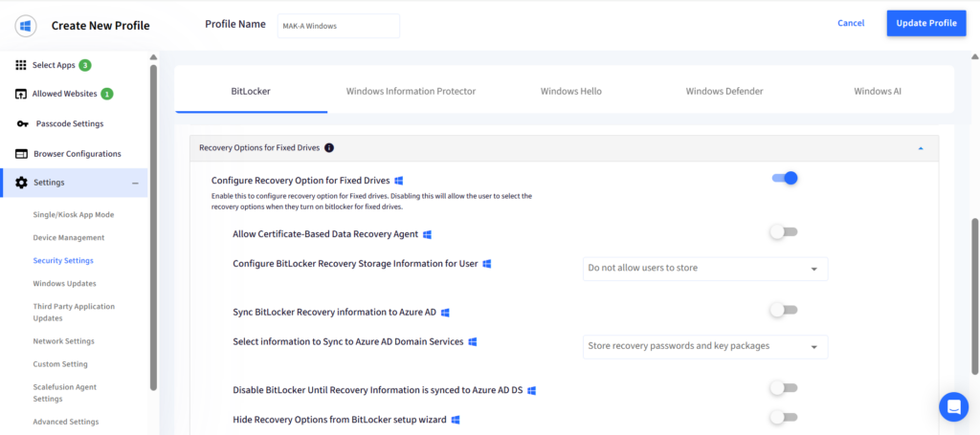Screen dimensions: 980x435
Task: Open Store recovery passwords and key packages dropdown
Action: (705, 346)
